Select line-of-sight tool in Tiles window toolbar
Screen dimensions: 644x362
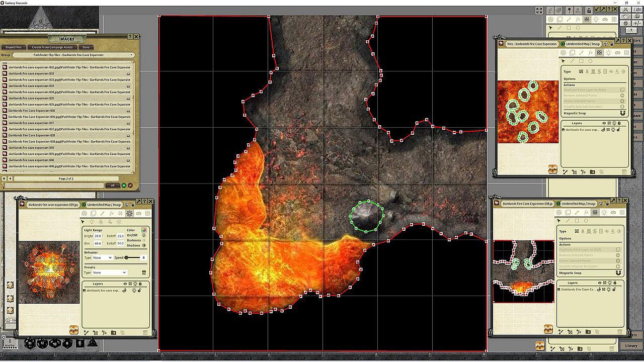tap(599, 52)
